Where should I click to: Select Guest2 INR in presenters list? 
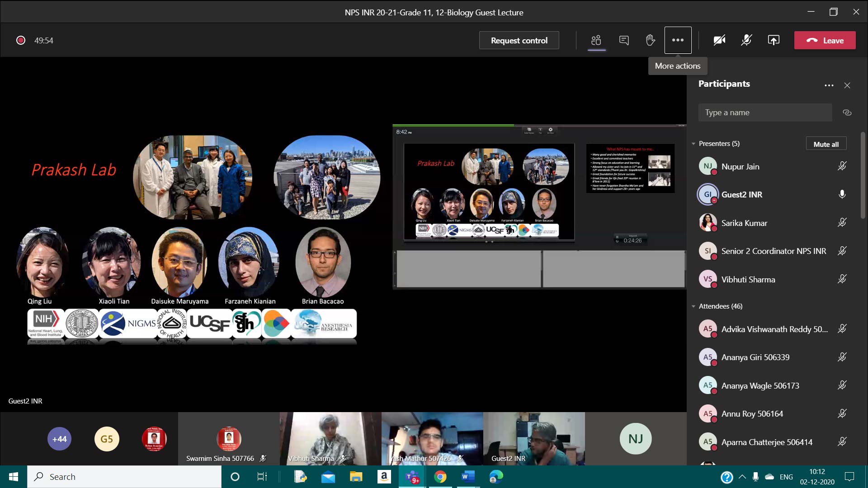pos(773,194)
